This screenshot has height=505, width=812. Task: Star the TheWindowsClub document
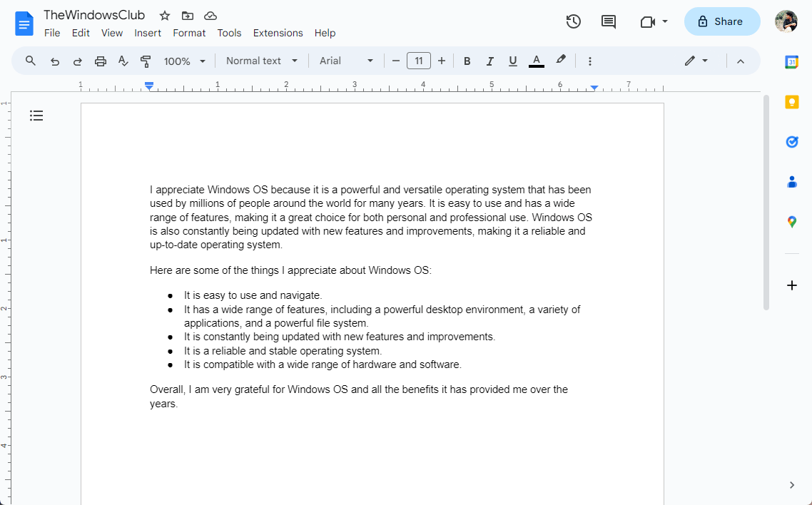(165, 16)
